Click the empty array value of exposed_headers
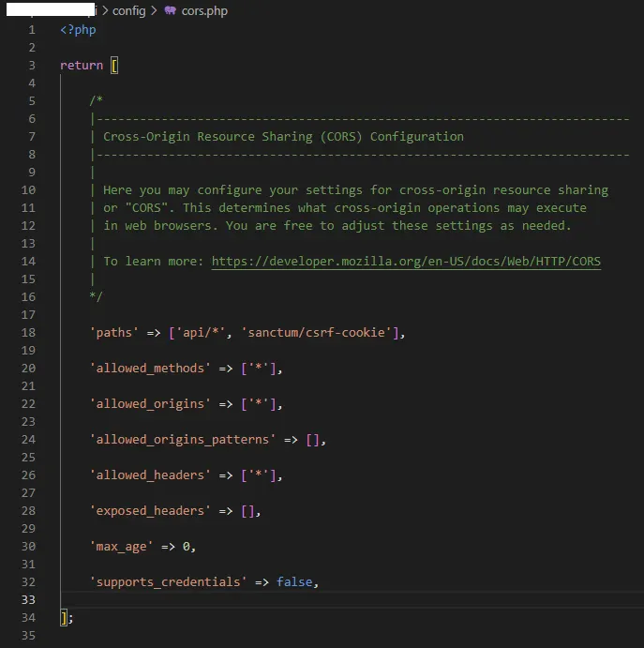The height and width of the screenshot is (648, 644). (x=247, y=511)
